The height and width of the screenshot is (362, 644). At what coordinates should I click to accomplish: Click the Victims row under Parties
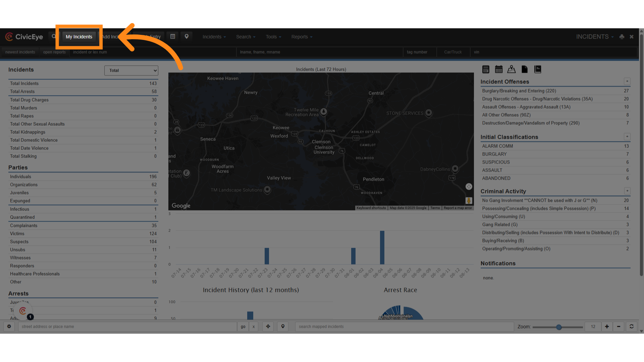[x=83, y=234]
